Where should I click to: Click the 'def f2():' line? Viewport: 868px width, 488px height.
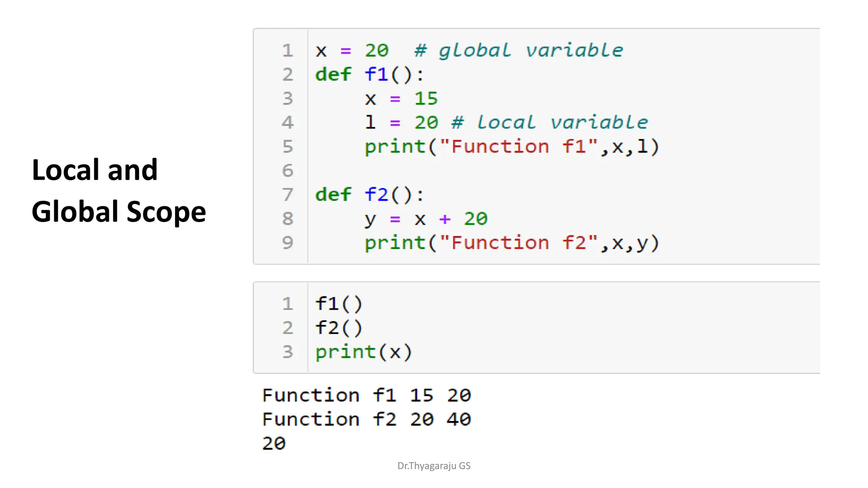pos(369,195)
